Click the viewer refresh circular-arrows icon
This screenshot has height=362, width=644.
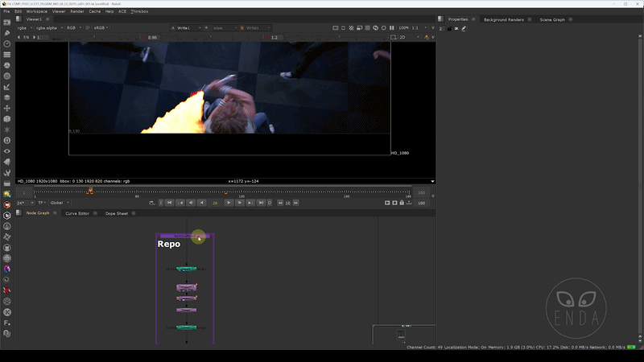pyautogui.click(x=375, y=28)
